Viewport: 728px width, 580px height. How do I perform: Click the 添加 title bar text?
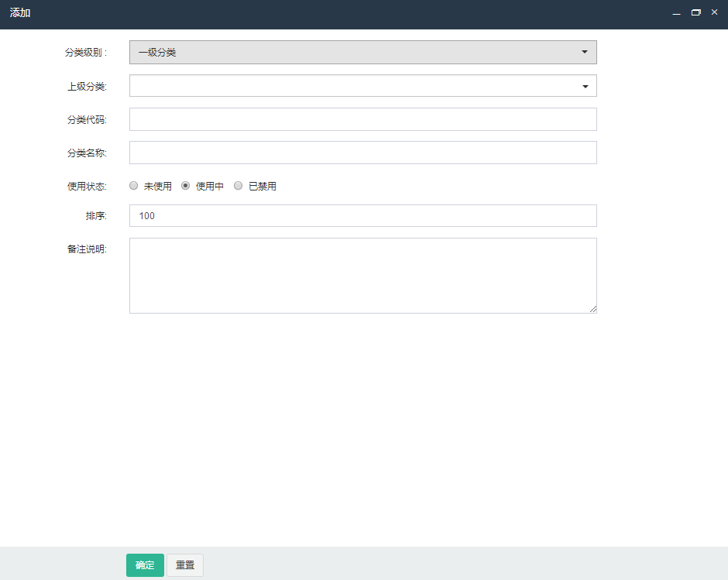point(20,13)
